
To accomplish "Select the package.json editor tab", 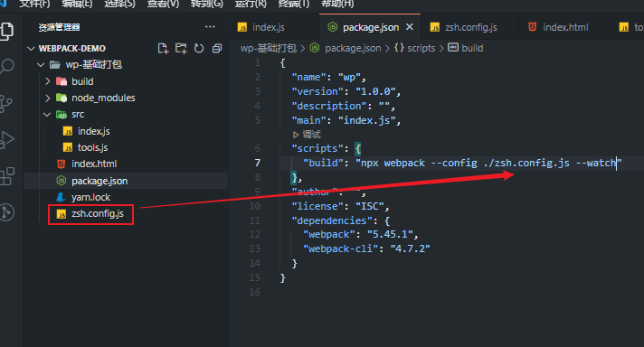I will 371,27.
